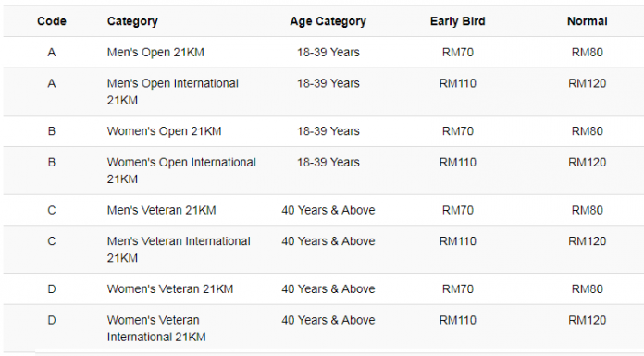Click the Normal column header
Image resolution: width=644 pixels, height=356 pixels.
pos(588,21)
